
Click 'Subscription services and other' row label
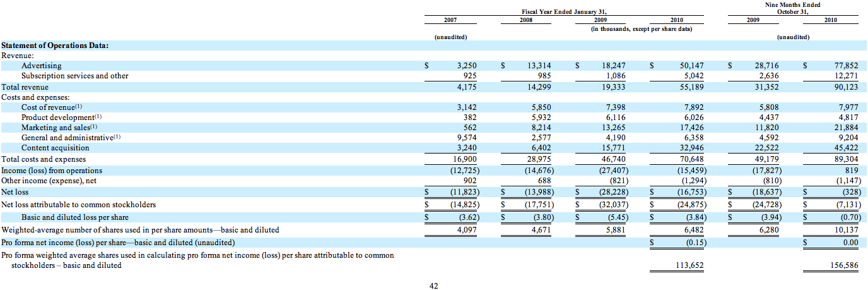pos(75,76)
